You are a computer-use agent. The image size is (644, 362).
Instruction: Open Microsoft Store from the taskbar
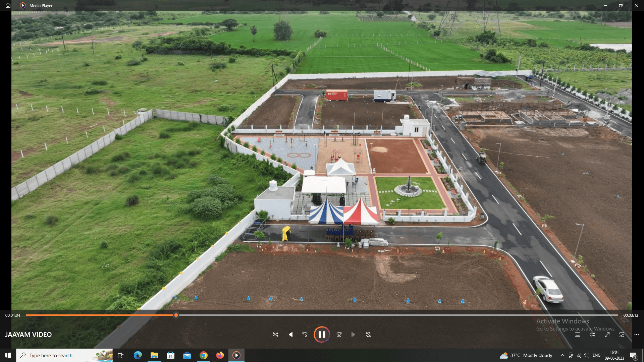click(170, 355)
